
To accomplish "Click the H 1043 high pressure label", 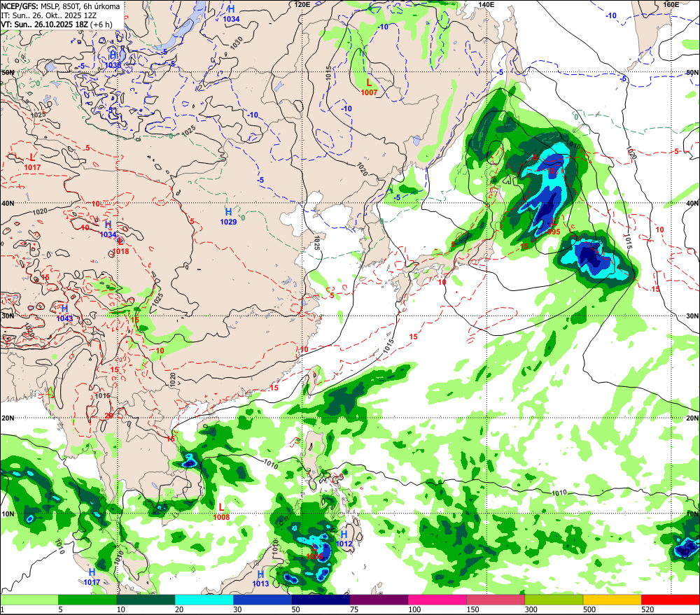I will pyautogui.click(x=64, y=313).
